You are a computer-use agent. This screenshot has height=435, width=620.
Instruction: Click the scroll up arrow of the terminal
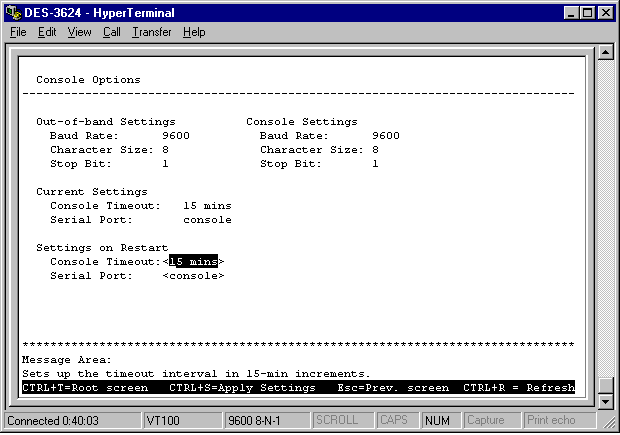tap(604, 52)
